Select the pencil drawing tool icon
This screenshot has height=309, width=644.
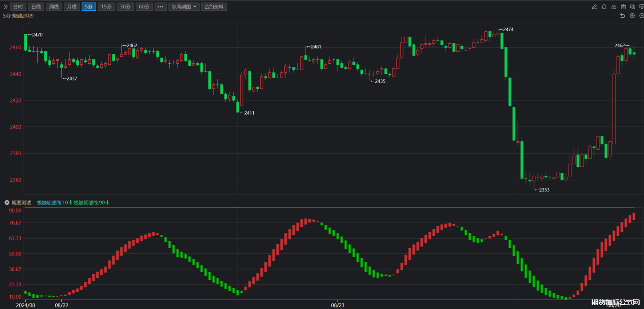(594, 7)
